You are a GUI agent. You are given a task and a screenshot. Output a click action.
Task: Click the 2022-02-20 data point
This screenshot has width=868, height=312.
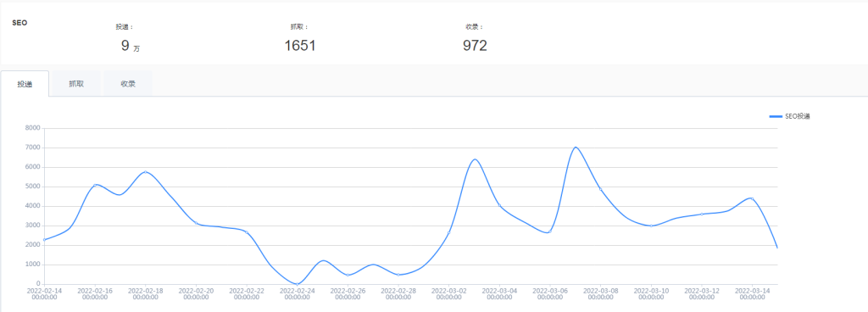pos(196,223)
